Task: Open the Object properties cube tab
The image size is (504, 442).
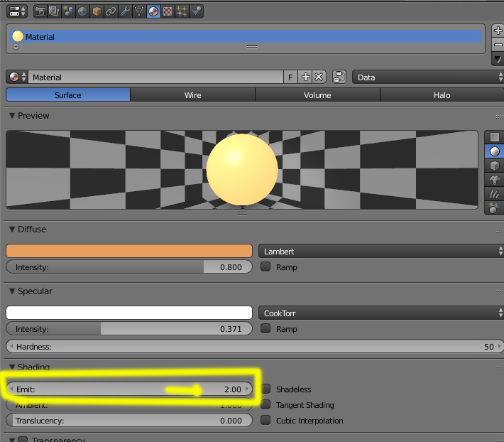Action: 97,11
